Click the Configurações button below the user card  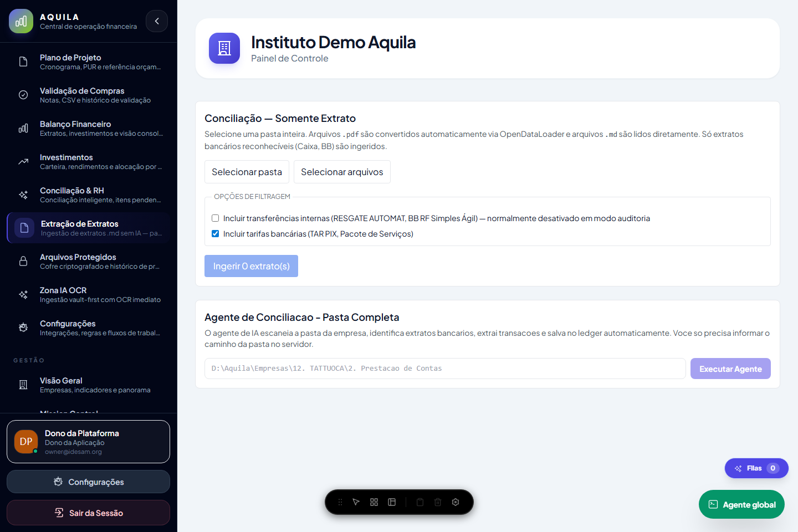[89, 482]
